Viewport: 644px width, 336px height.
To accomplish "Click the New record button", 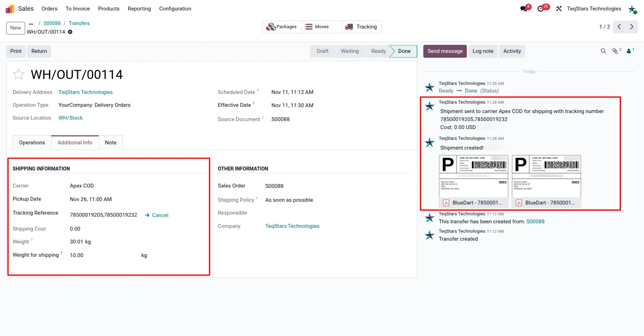I will 16,28.
